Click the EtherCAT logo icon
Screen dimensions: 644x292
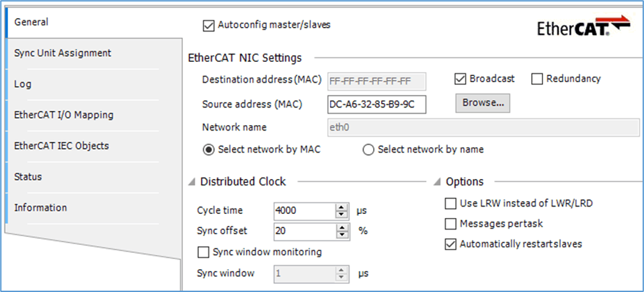[583, 27]
